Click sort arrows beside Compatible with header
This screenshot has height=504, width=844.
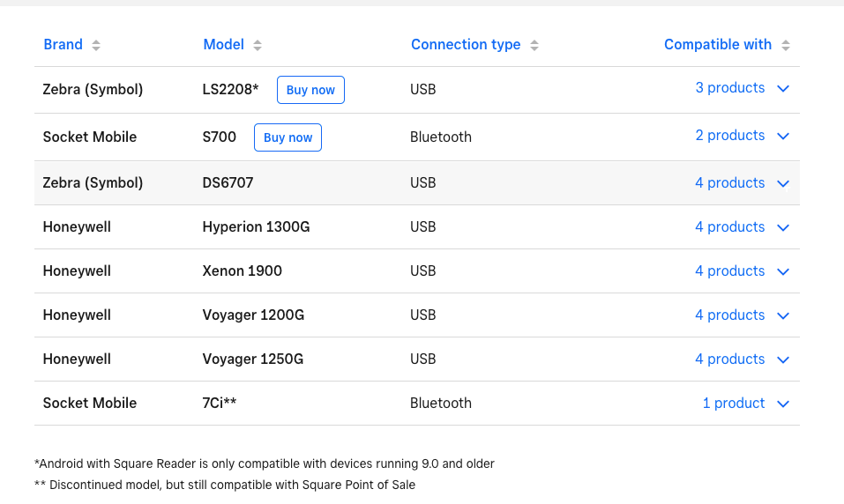point(785,45)
